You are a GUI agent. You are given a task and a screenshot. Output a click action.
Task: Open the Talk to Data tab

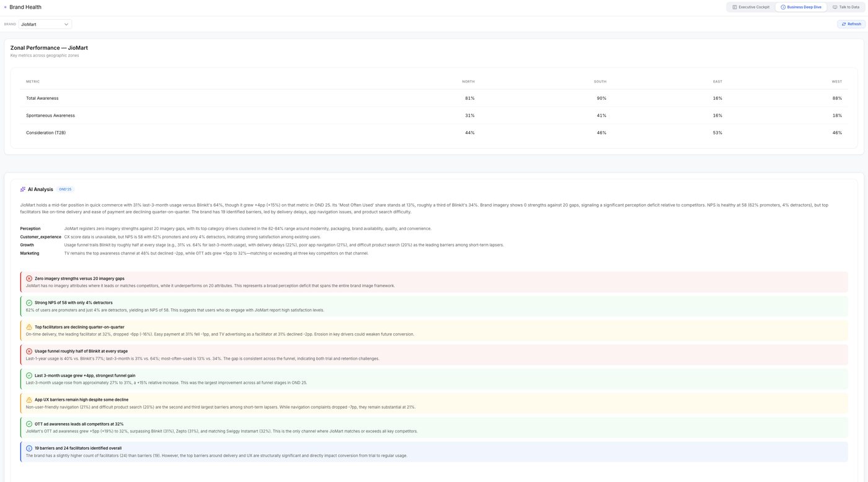pyautogui.click(x=846, y=7)
